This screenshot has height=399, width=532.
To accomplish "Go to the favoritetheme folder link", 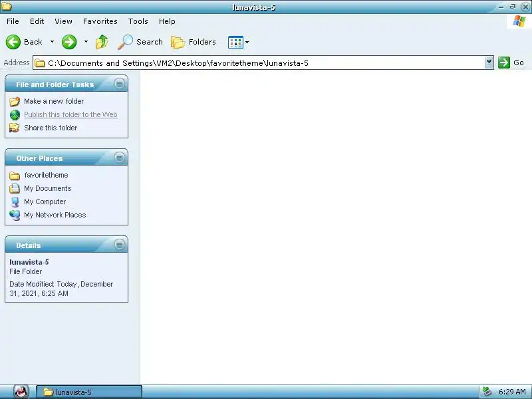I will click(46, 175).
